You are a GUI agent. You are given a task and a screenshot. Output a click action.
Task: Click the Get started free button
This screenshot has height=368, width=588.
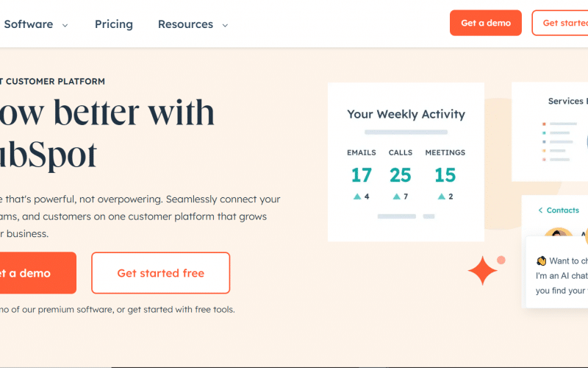pyautogui.click(x=160, y=273)
